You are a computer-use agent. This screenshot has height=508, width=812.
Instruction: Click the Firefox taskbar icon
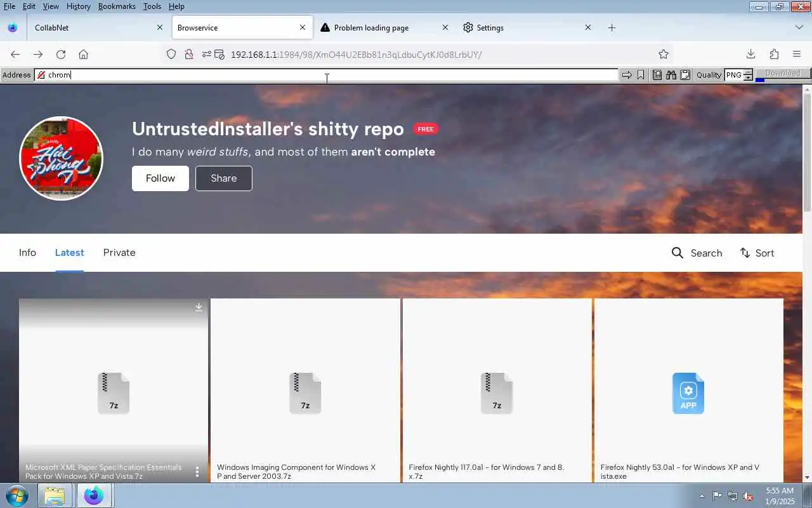coord(94,495)
